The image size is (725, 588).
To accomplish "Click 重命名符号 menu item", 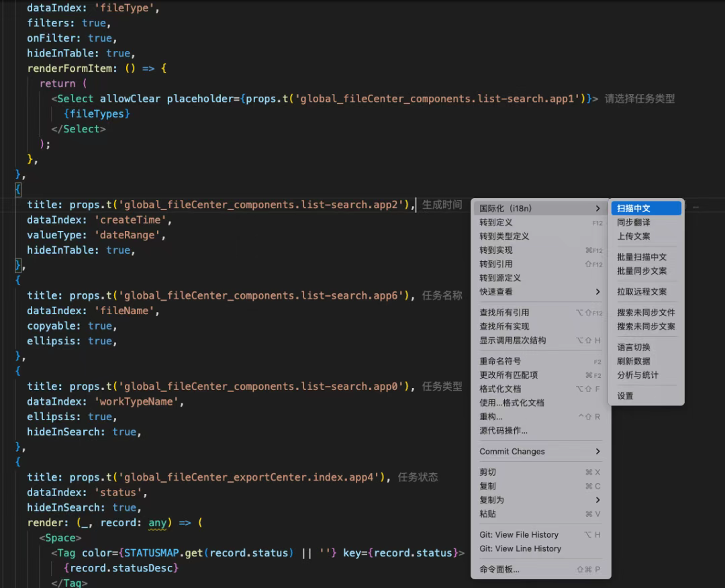I will [540, 361].
